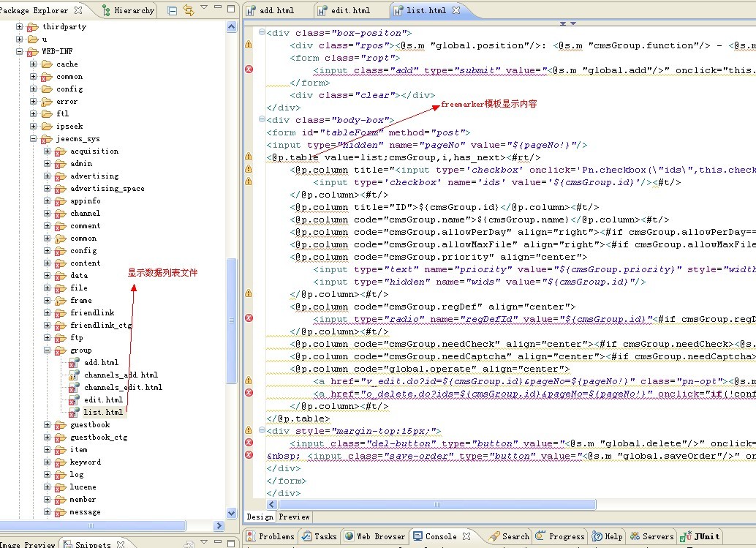Collapse the margin-top div code fold
756x548 pixels.
pos(262,430)
